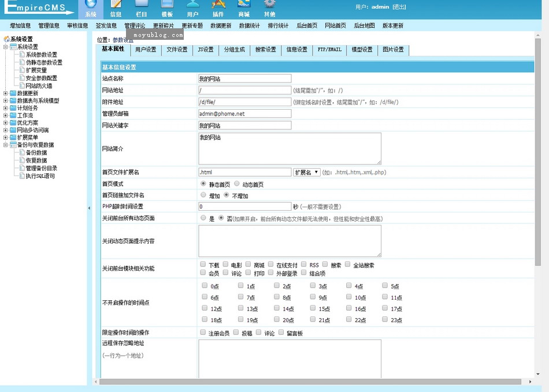
Task: Open the 扩展名 dropdown
Action: click(306, 172)
